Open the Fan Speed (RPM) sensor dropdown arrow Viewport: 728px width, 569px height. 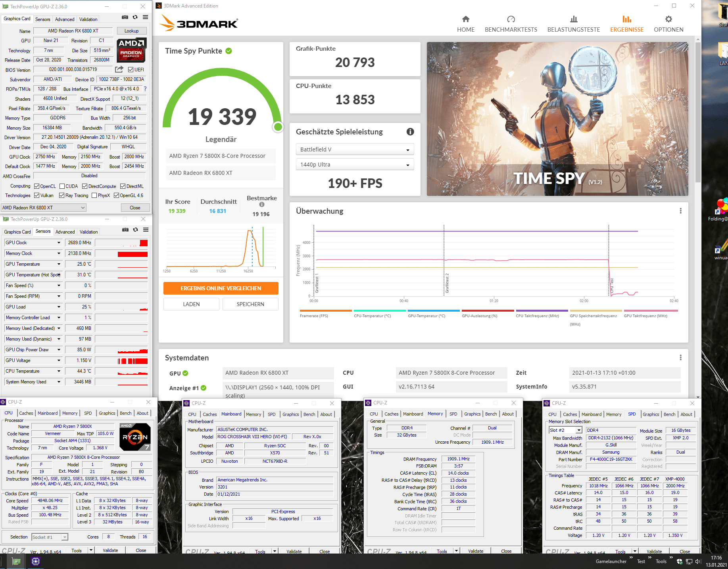pyautogui.click(x=59, y=296)
